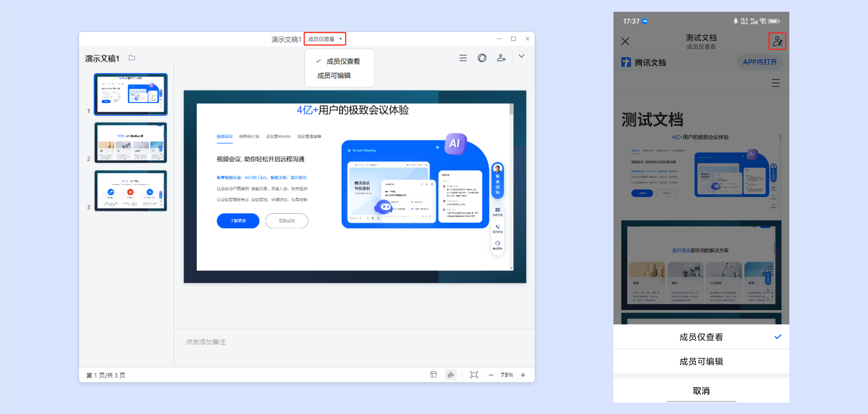868x414 pixels.
Task: Zoom out with the minus button
Action: pyautogui.click(x=491, y=375)
